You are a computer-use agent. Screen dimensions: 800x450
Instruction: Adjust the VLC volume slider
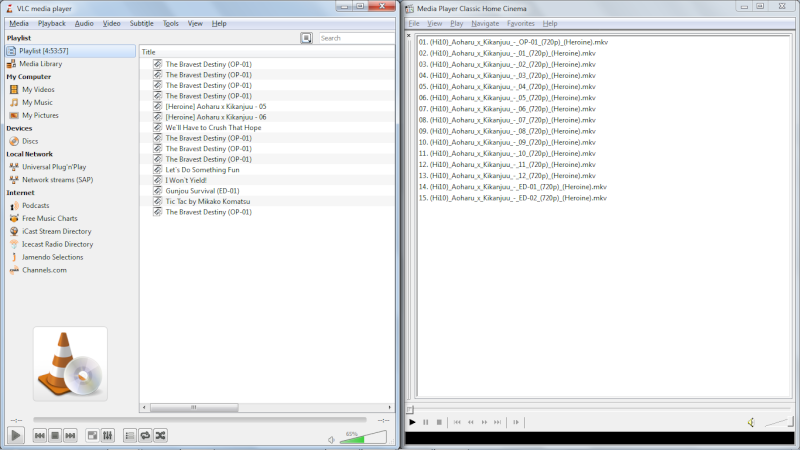(x=363, y=437)
